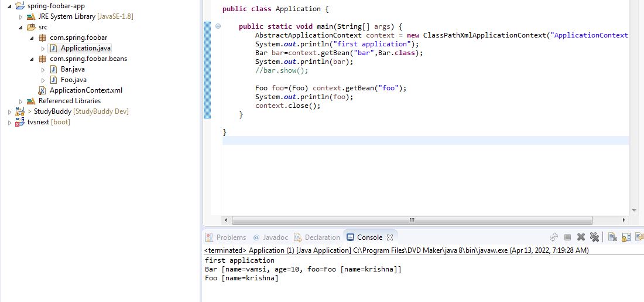Select ApplicationContext.xml in the tree
The height and width of the screenshot is (302, 644).
click(86, 90)
